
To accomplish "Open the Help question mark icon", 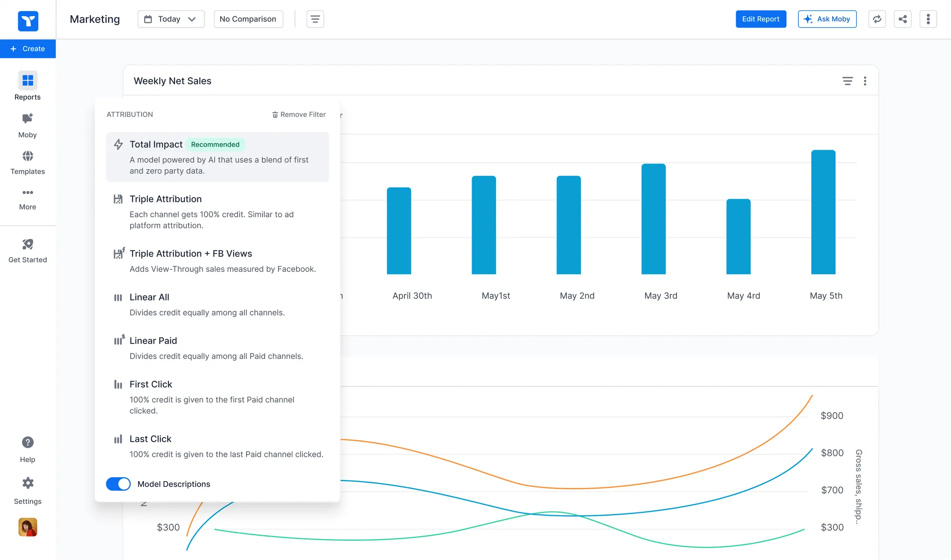I will 28,443.
